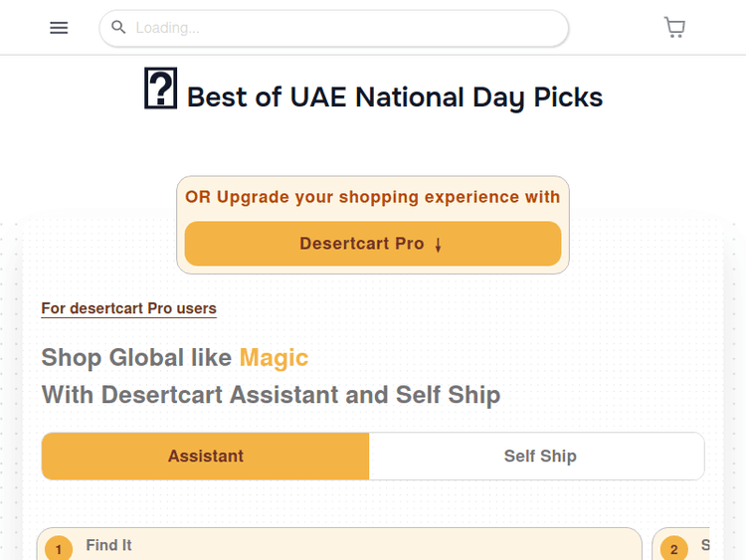Click the highlighted word 'Magic'
Viewport: 746px width, 560px height.
pyautogui.click(x=274, y=358)
